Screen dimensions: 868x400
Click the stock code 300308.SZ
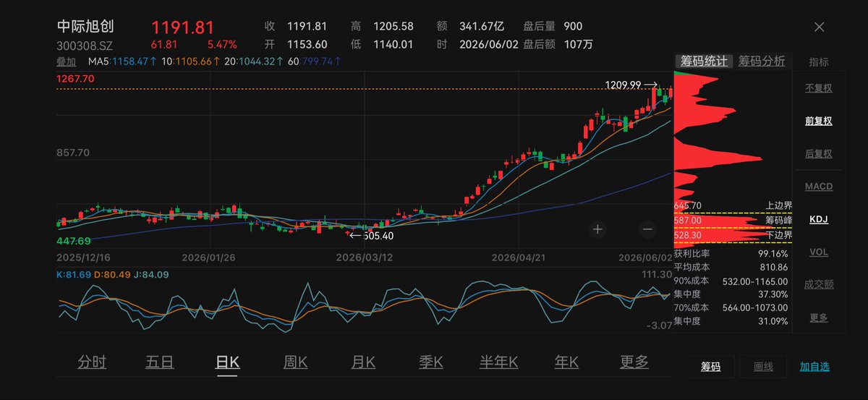(x=85, y=45)
